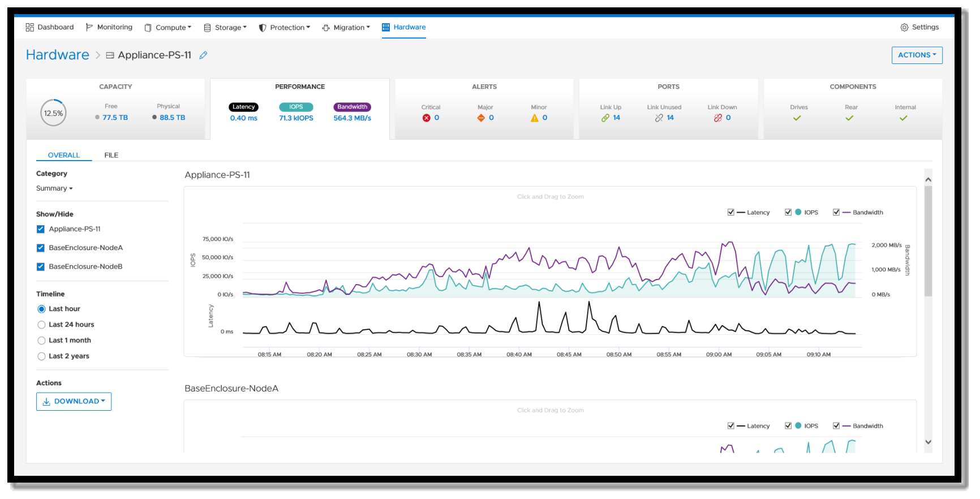Image resolution: width=980 pixels, height=499 pixels.
Task: Select the Last 1 month timeline option
Action: pos(41,341)
